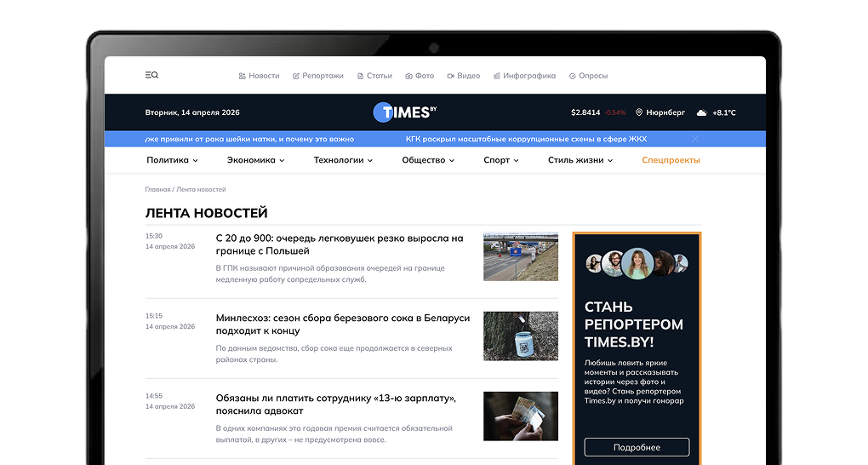
Task: Open the Репортажи section
Action: 323,76
